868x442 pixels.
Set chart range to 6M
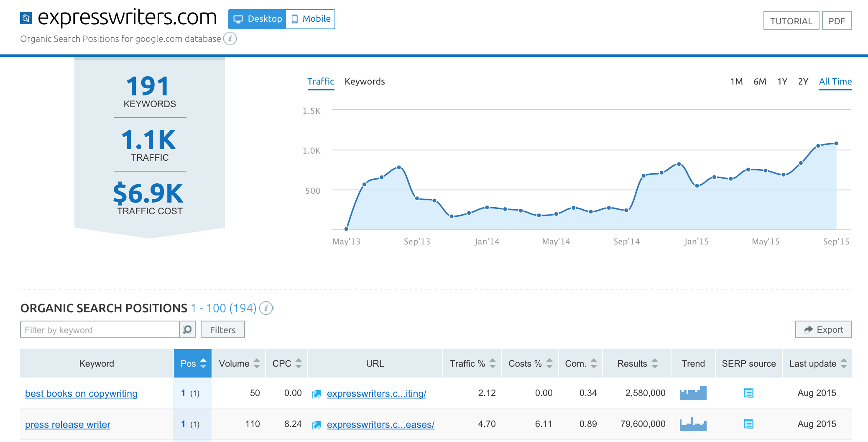[760, 82]
